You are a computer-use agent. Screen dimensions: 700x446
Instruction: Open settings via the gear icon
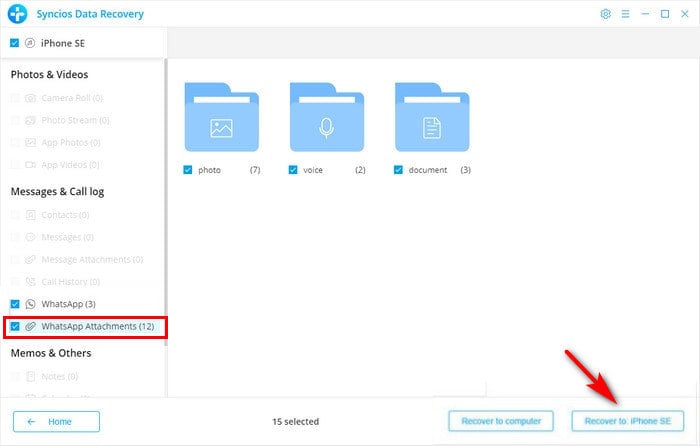[x=605, y=14]
